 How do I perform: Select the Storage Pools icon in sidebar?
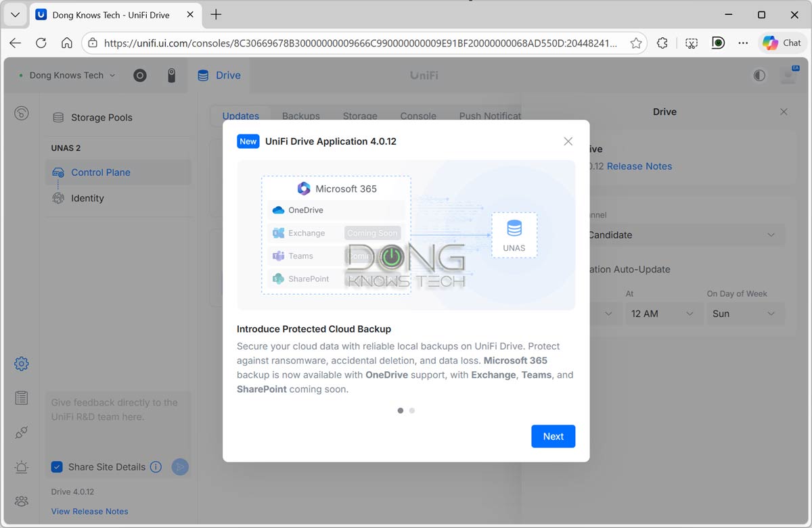pos(58,117)
